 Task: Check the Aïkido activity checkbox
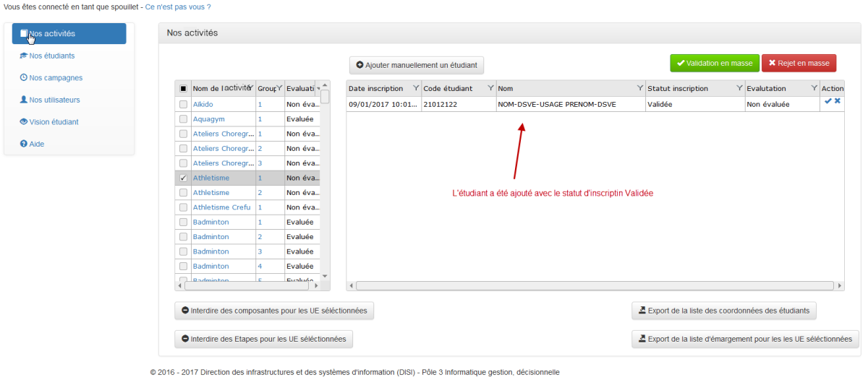[183, 105]
